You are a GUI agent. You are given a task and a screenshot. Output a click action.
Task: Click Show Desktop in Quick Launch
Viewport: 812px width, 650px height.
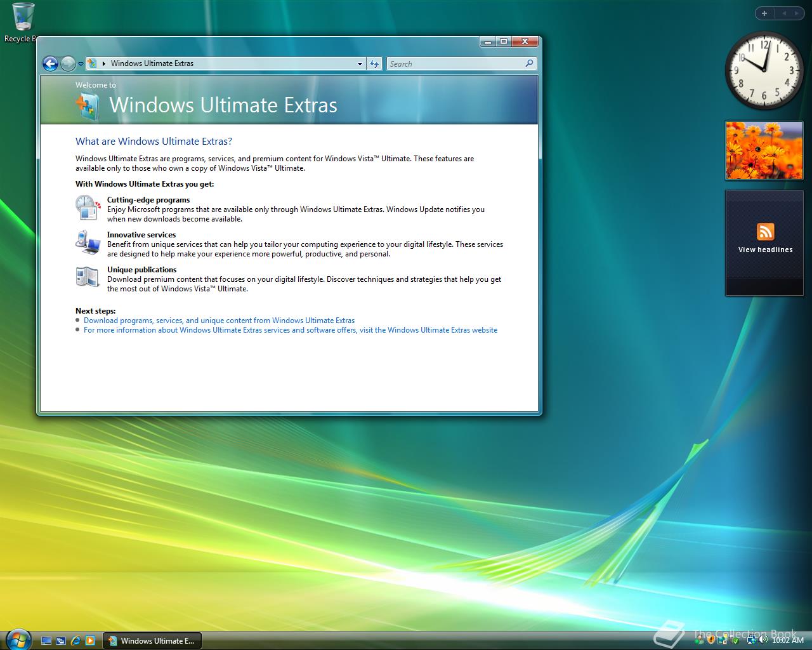pos(46,641)
